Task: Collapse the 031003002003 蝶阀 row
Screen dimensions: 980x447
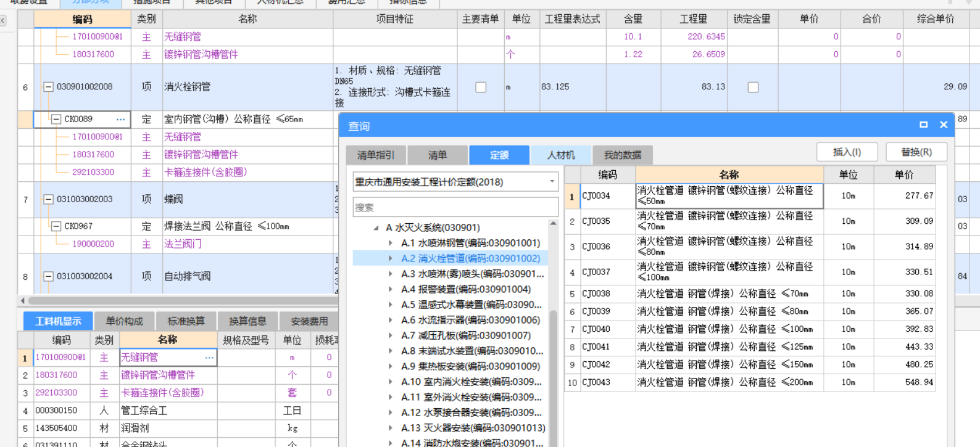Action: tap(48, 199)
